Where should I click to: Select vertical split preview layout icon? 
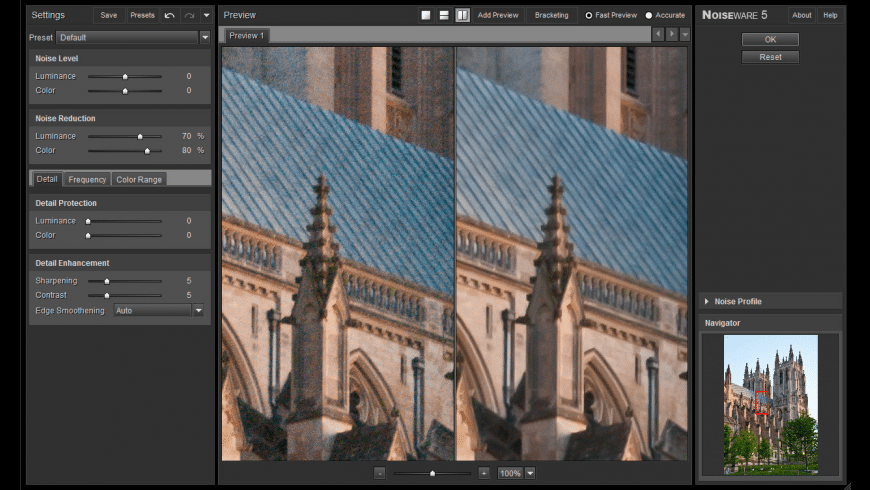coord(462,15)
